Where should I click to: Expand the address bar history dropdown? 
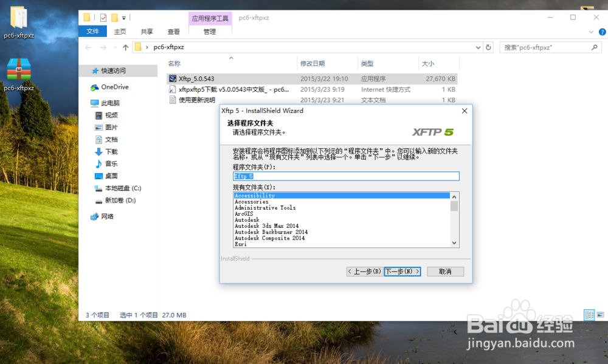point(478,47)
